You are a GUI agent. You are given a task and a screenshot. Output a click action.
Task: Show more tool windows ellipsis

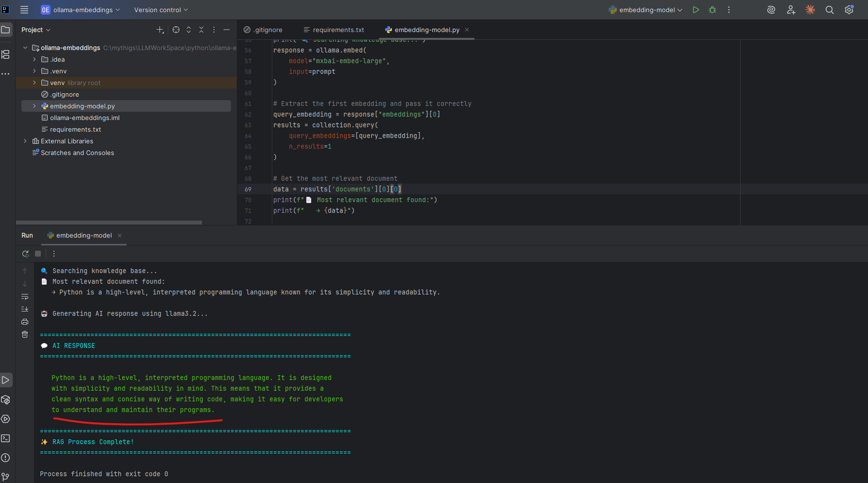pyautogui.click(x=6, y=74)
